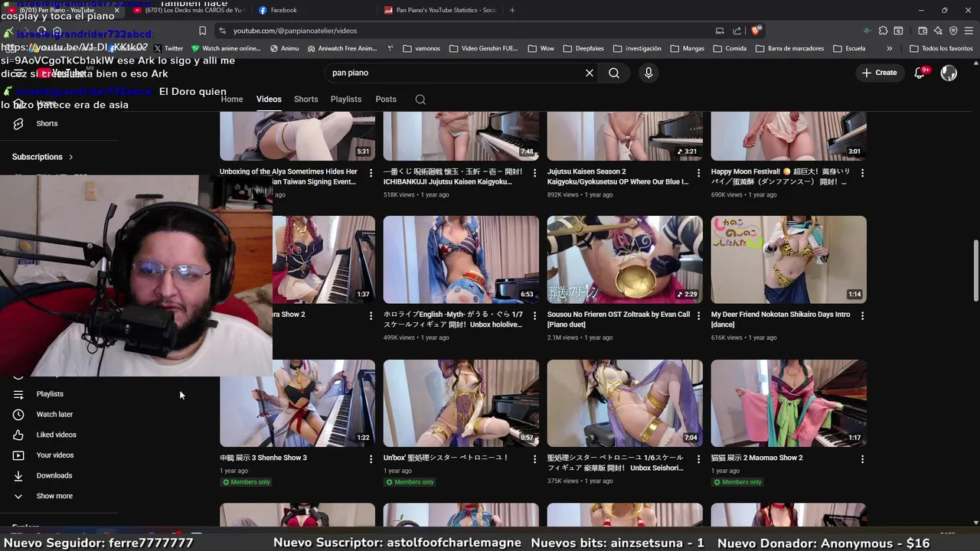Viewport: 980px width, 551px height.
Task: Click the Create button
Action: (879, 73)
